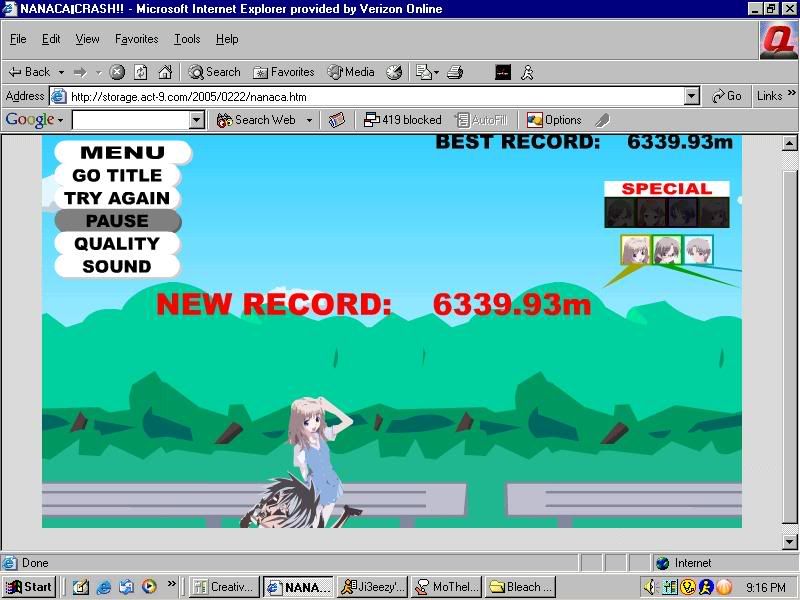800x600 pixels.
Task: Toggle the game SOUND
Action: click(x=117, y=266)
